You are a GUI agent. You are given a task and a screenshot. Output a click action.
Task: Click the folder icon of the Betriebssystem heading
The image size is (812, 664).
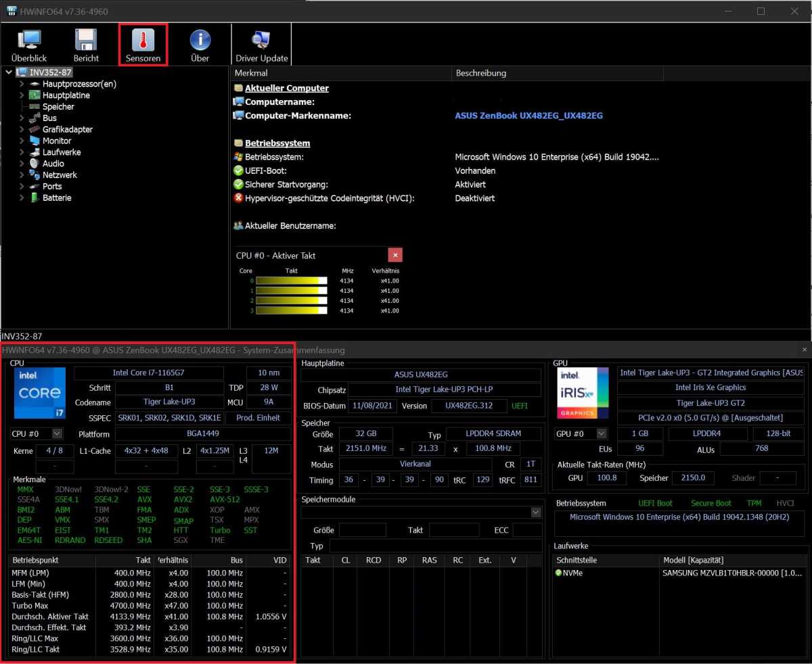click(238, 143)
